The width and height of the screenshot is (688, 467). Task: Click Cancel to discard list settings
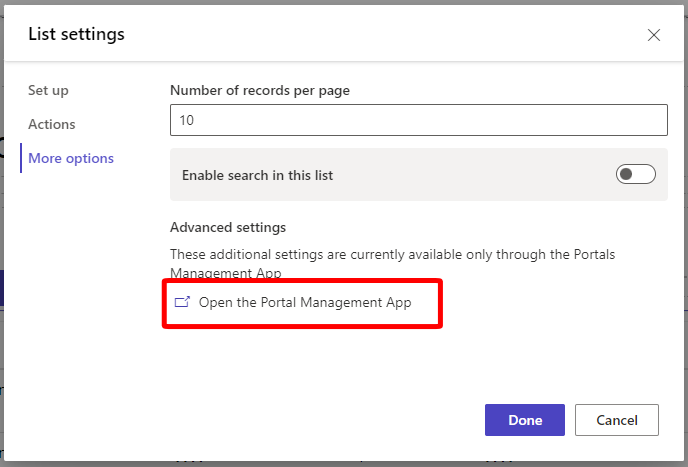[x=617, y=420]
